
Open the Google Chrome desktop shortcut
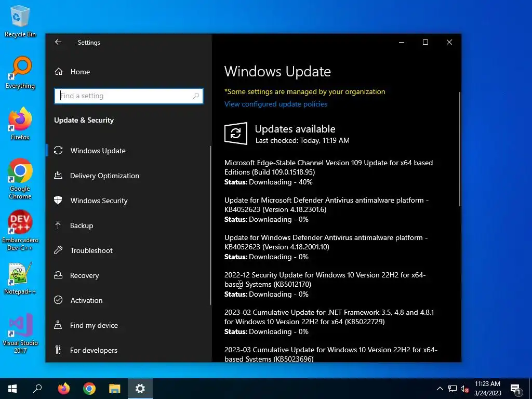coord(20,179)
